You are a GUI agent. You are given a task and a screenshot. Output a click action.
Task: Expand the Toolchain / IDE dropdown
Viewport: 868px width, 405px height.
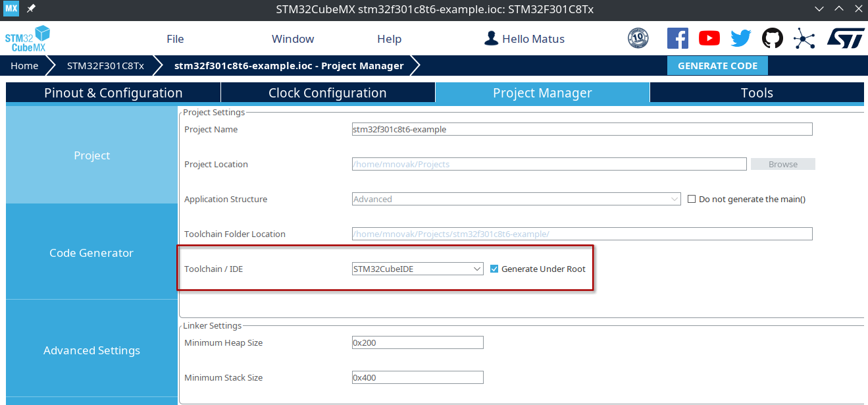(418, 269)
